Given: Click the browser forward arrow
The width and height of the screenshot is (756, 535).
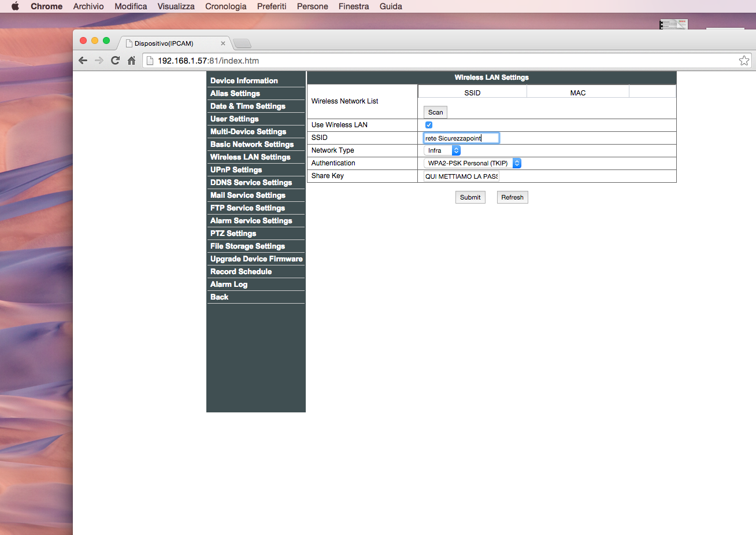Looking at the screenshot, I should coord(99,61).
